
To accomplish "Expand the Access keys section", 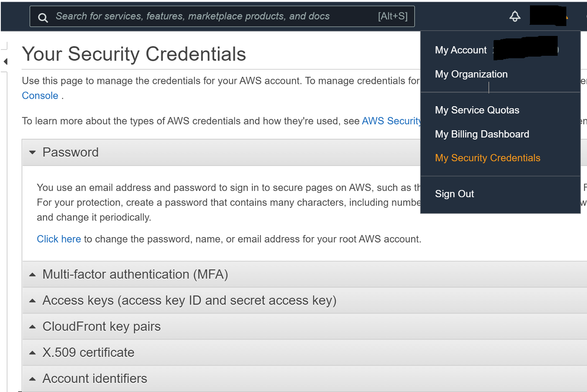I will (x=305, y=300).
